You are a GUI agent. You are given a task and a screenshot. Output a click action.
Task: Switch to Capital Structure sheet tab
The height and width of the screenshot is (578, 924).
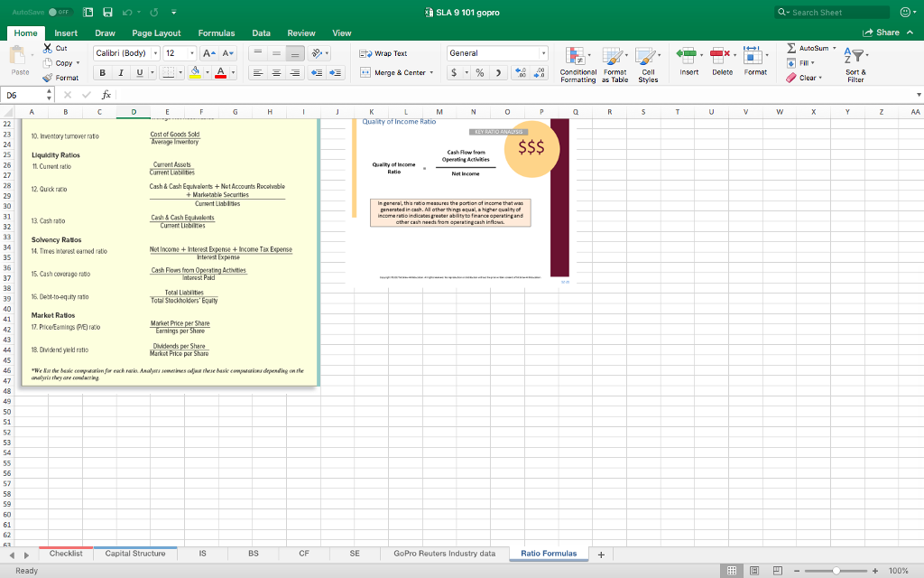(135, 554)
